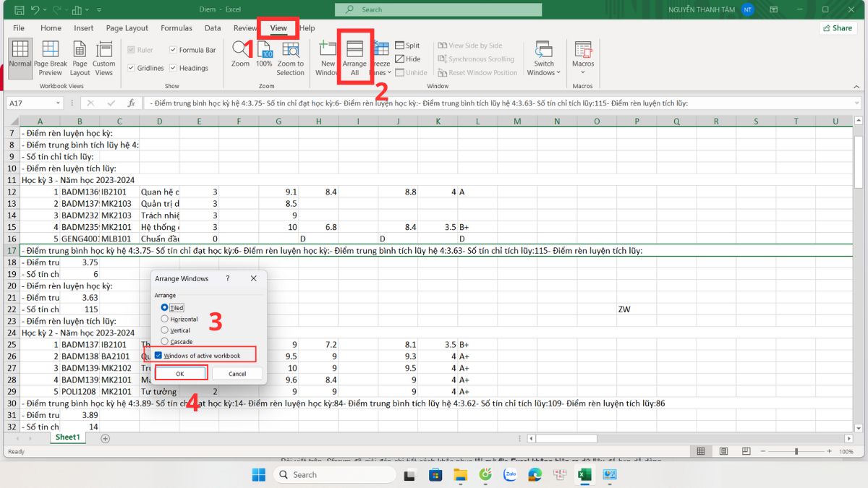
Task: Select Page Layout view button in ribbon
Action: (x=80, y=58)
